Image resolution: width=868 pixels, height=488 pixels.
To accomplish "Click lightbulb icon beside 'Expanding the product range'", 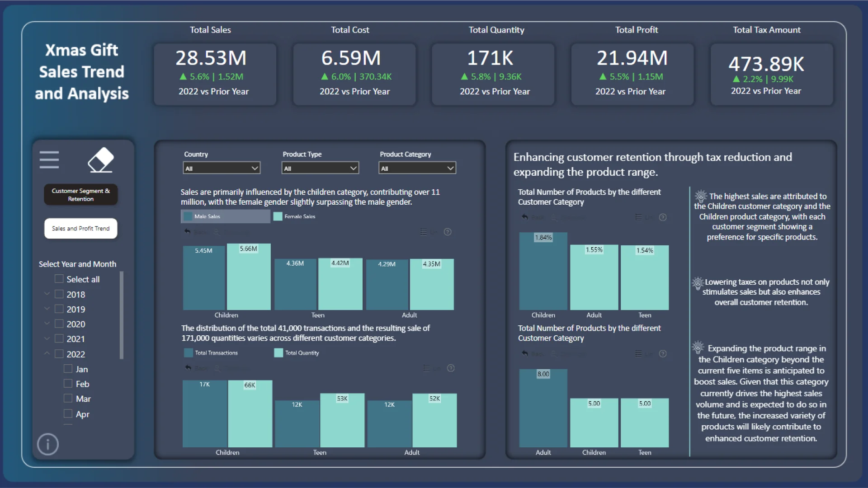I will [698, 347].
